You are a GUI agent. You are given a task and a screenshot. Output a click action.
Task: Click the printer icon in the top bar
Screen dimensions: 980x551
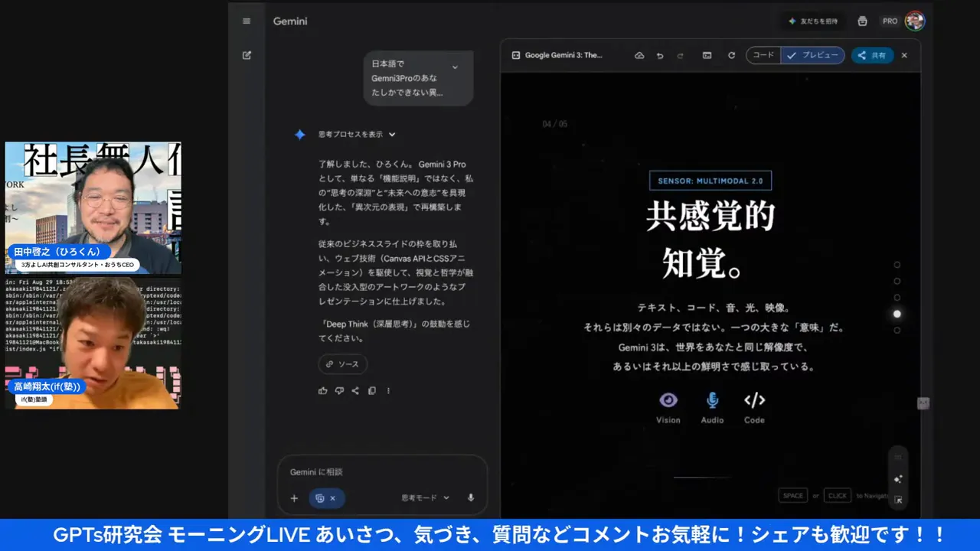point(861,21)
